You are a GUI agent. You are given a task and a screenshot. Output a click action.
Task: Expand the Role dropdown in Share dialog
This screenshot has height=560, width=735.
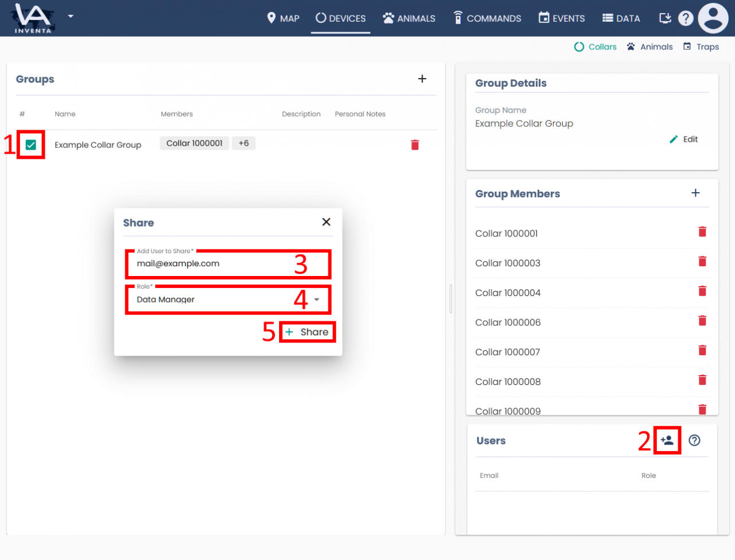click(x=316, y=300)
